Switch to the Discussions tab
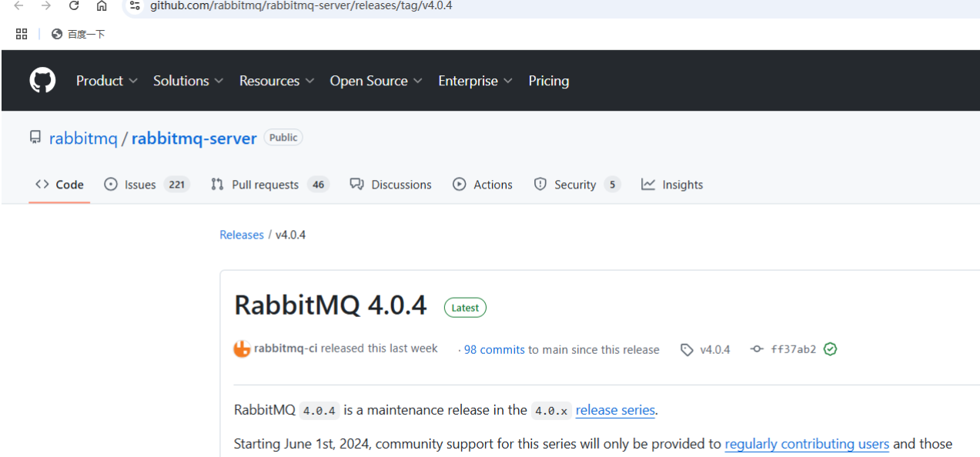The width and height of the screenshot is (980, 457). click(390, 185)
